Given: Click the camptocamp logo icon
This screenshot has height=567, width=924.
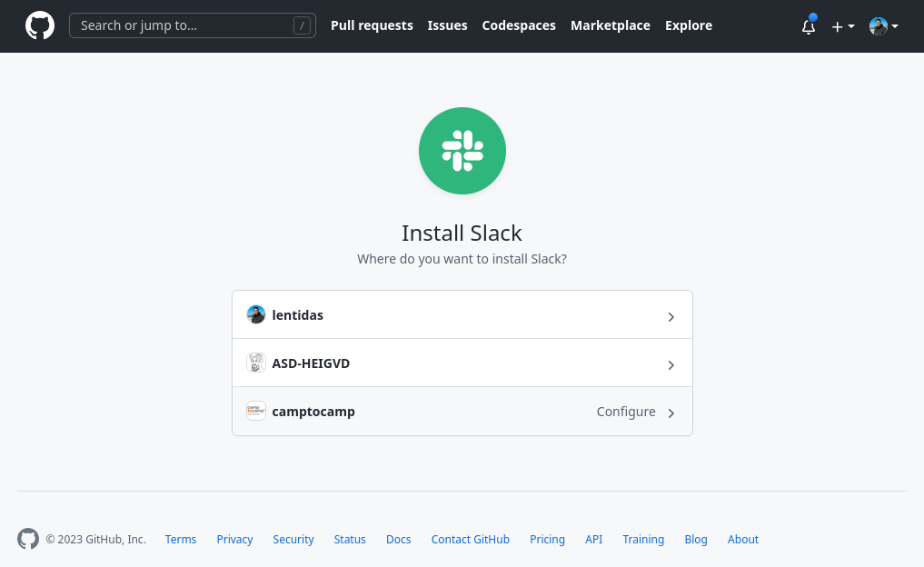Looking at the screenshot, I should click(x=255, y=411).
